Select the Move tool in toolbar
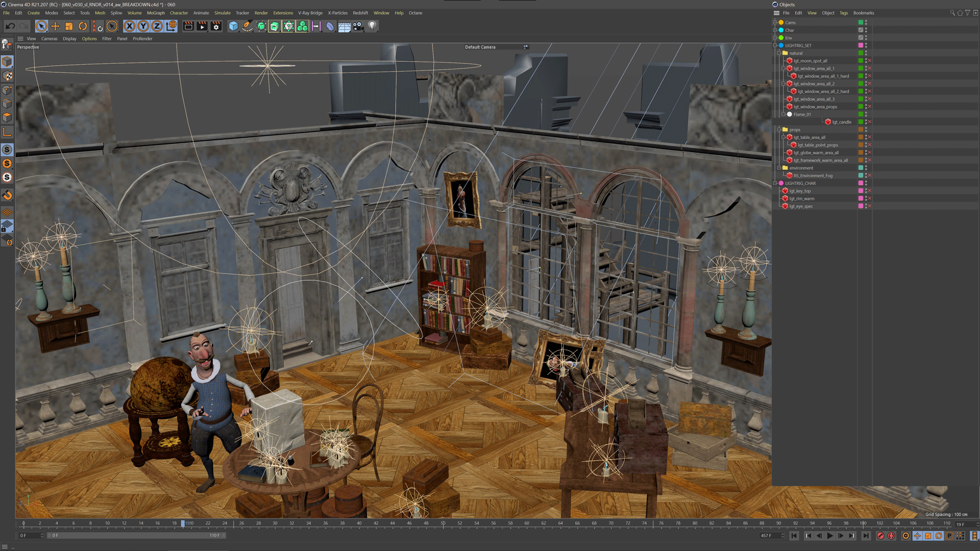Screen dimensions: 980x551 (55, 26)
